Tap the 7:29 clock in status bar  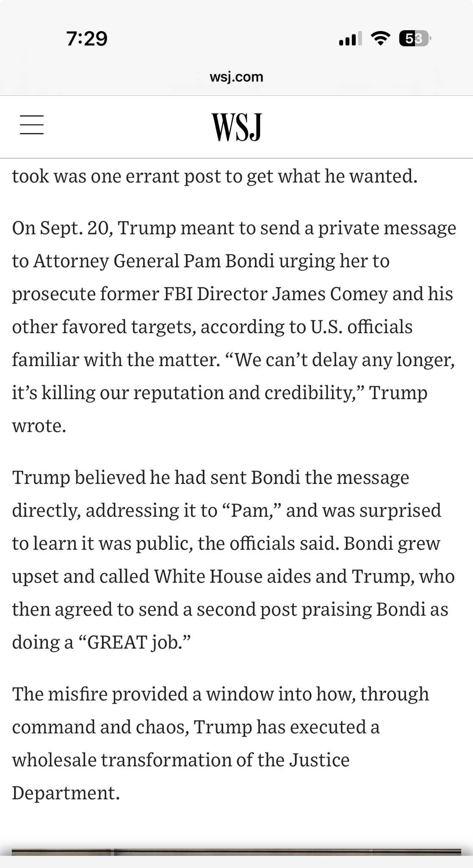pyautogui.click(x=87, y=39)
